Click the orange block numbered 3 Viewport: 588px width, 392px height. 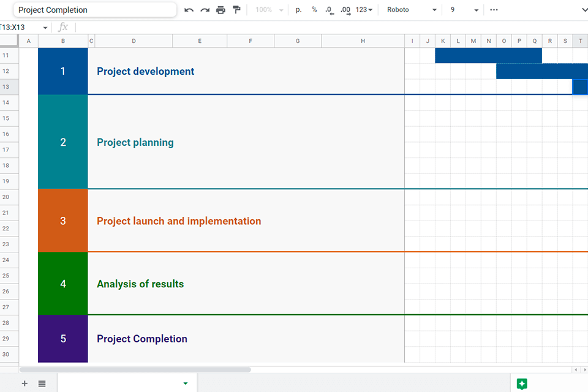coord(63,221)
